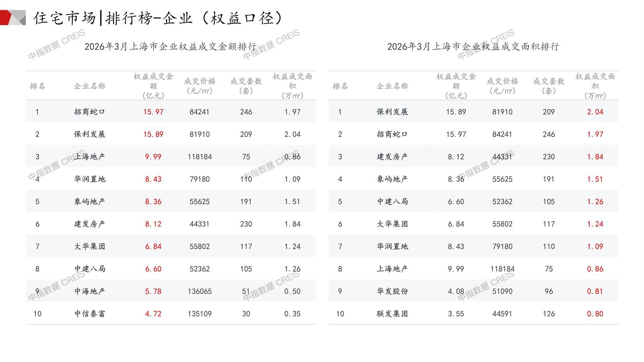Select the red 0.81 area for 华发股份
This screenshot has height=362, width=644.
(x=595, y=291)
